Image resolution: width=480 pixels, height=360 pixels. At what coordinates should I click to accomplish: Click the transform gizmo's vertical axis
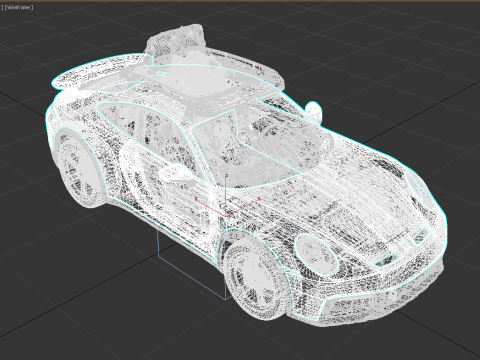[x=226, y=194]
